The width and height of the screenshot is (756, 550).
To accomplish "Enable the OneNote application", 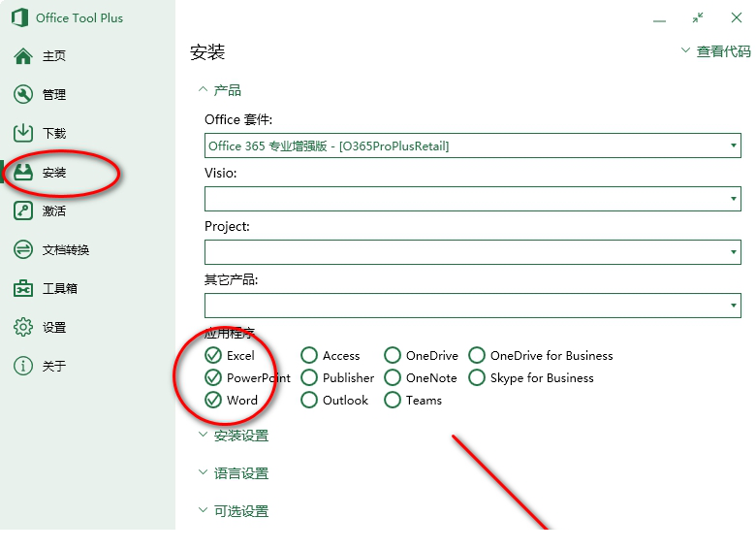I will click(x=393, y=377).
